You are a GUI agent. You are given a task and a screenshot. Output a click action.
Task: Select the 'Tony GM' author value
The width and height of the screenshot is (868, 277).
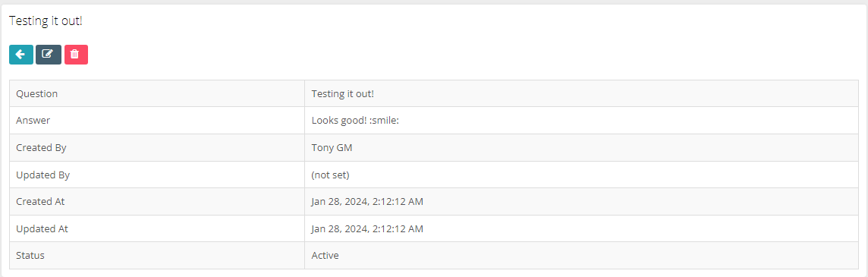(332, 148)
